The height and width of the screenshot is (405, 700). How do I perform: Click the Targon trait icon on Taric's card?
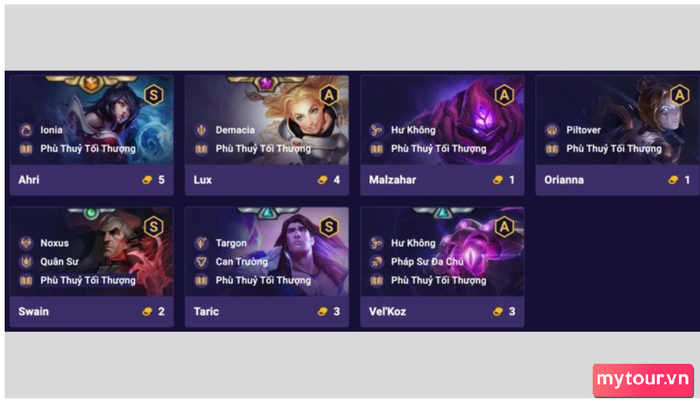pyautogui.click(x=201, y=243)
